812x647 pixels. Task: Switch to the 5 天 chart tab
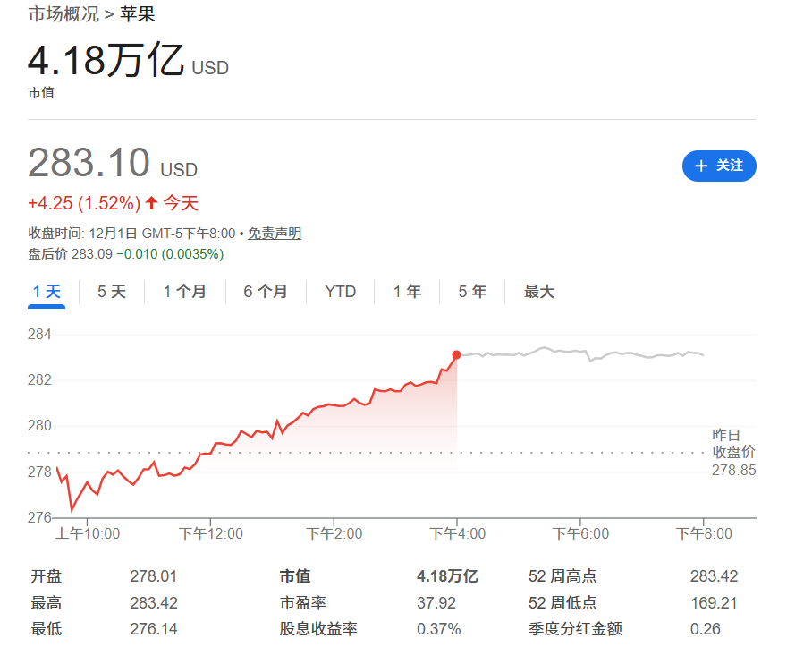[112, 292]
